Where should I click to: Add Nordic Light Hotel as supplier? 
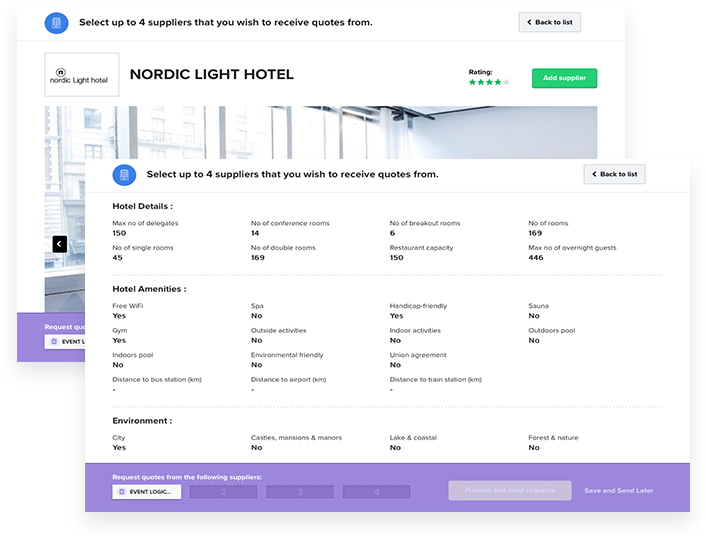point(565,78)
